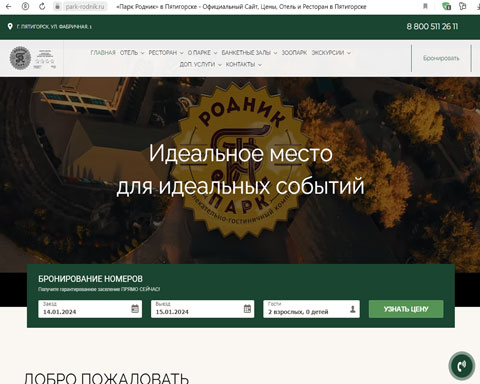Expand the О ПАРКЕ dropdown menu
Viewport: 480px width, 384px height.
pos(202,53)
